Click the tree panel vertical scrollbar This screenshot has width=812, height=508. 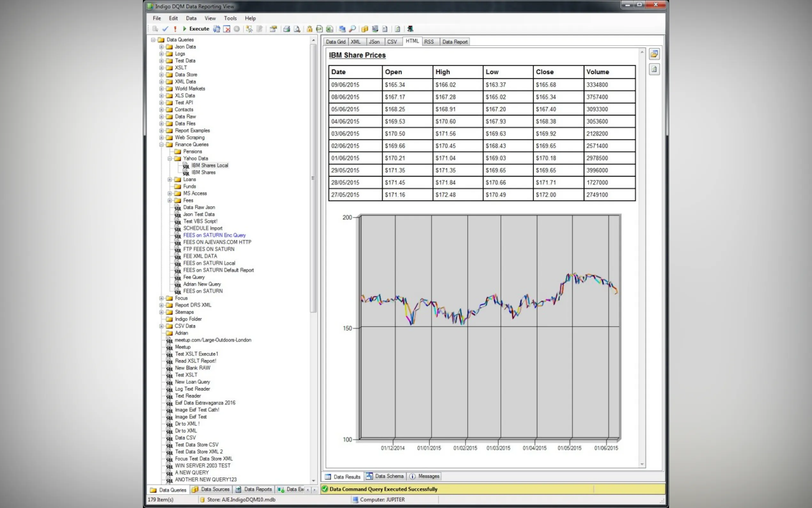click(x=313, y=178)
